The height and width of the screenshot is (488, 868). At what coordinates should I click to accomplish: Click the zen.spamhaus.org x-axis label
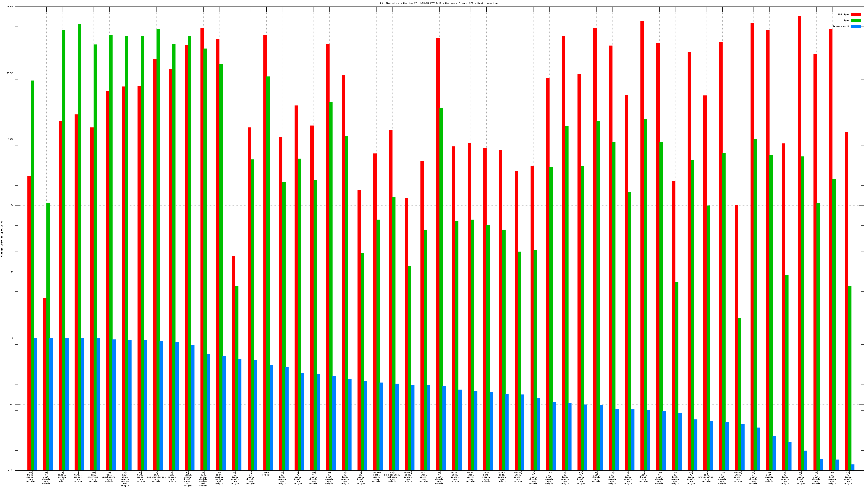93,477
